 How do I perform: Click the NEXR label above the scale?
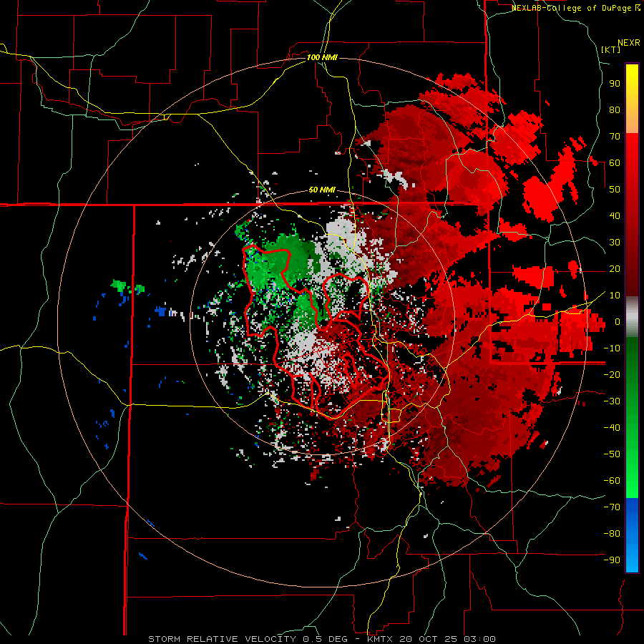(629, 43)
